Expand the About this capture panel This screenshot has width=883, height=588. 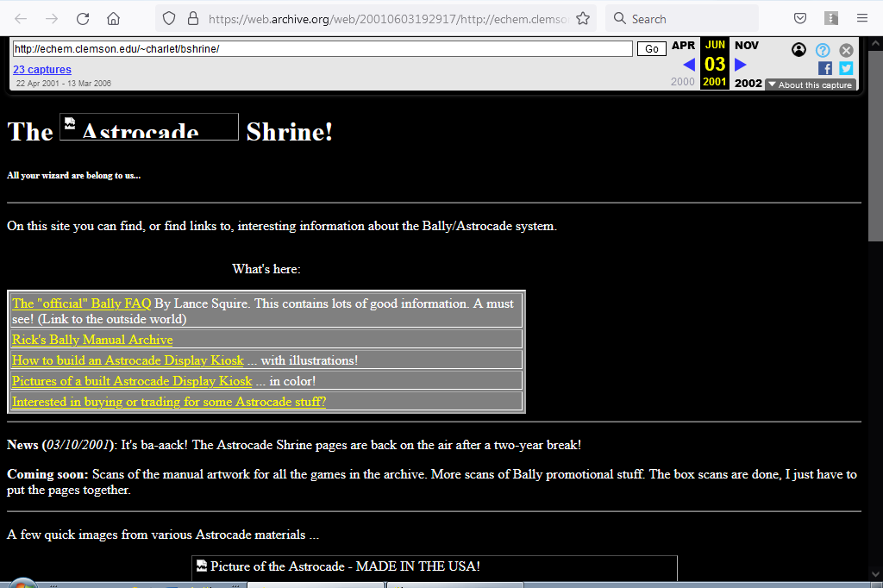coord(811,84)
